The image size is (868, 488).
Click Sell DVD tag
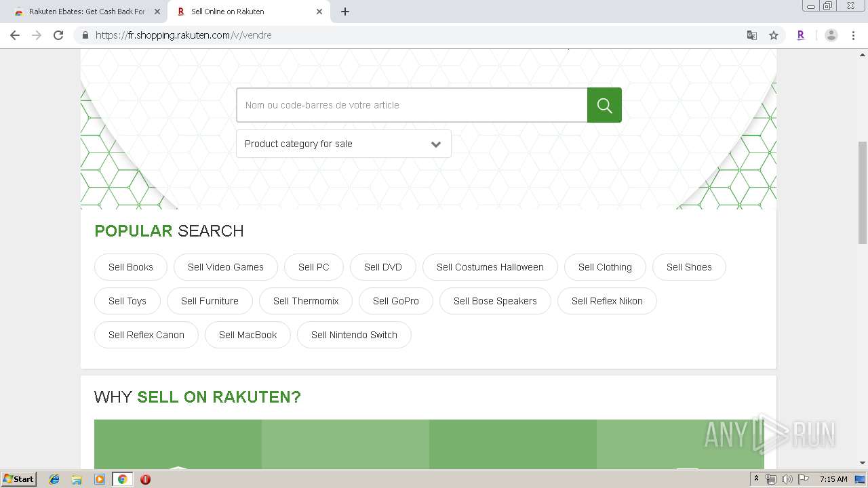383,267
